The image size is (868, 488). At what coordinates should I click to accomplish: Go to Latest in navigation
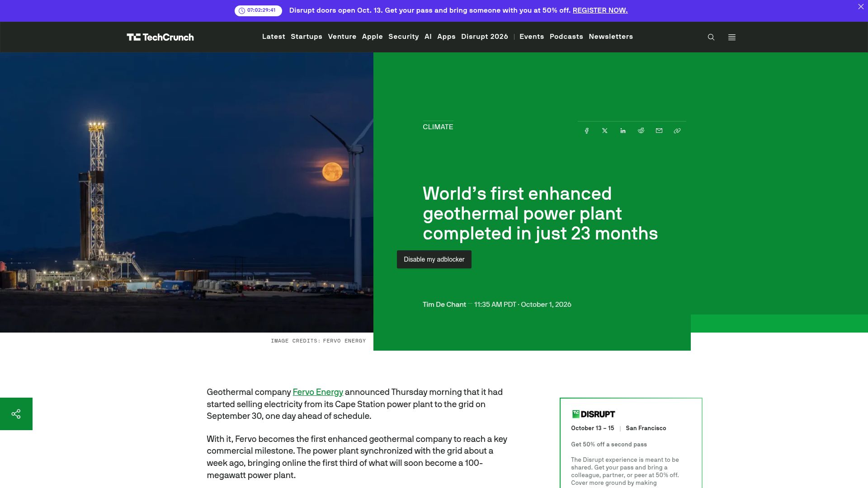click(274, 37)
